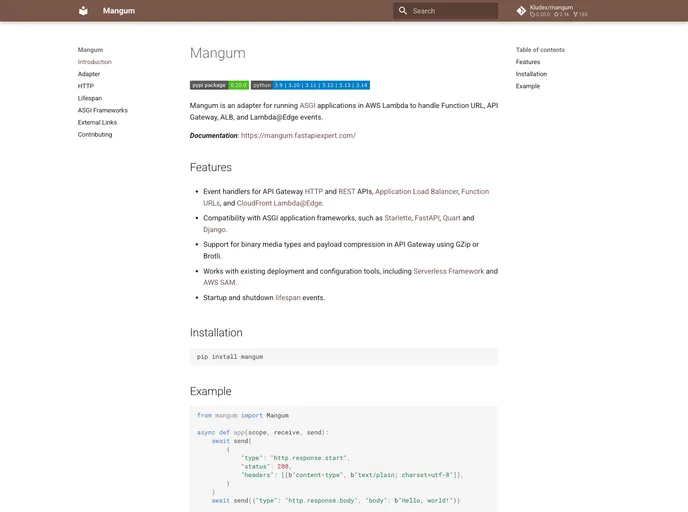Screen dimensions: 688x512
Task: Click the PyPI package version badge
Action: (x=219, y=85)
